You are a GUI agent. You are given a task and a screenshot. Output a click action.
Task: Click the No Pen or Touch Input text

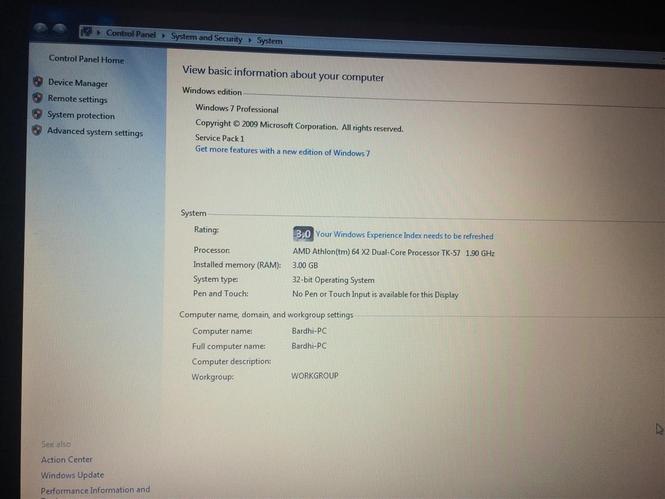[375, 294]
